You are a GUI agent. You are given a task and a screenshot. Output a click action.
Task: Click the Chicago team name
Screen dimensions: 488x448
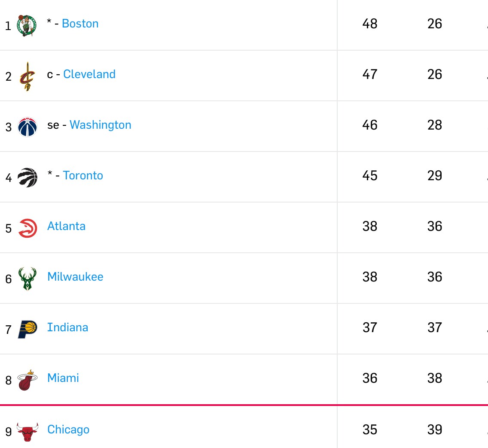pyautogui.click(x=68, y=430)
